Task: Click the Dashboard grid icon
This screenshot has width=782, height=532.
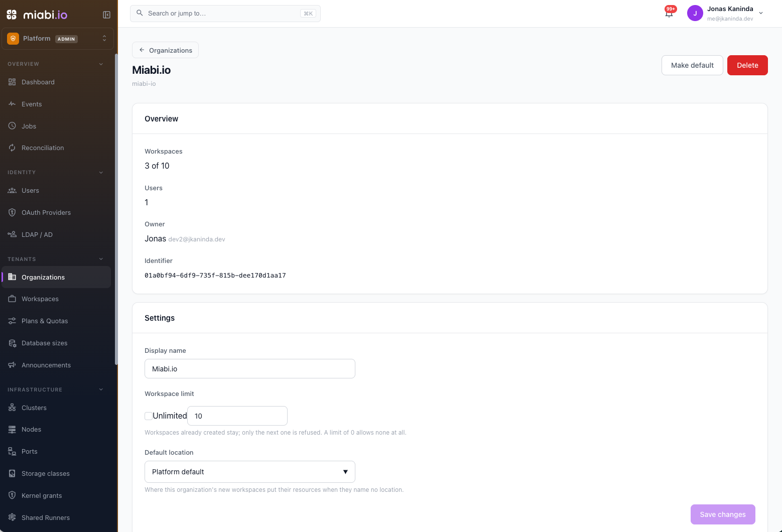Action: pos(12,82)
